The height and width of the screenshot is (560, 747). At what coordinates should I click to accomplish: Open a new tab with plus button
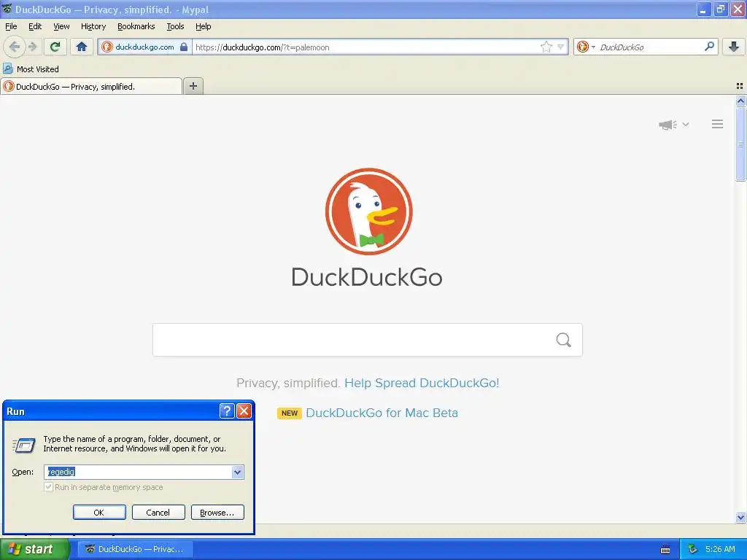click(x=193, y=86)
